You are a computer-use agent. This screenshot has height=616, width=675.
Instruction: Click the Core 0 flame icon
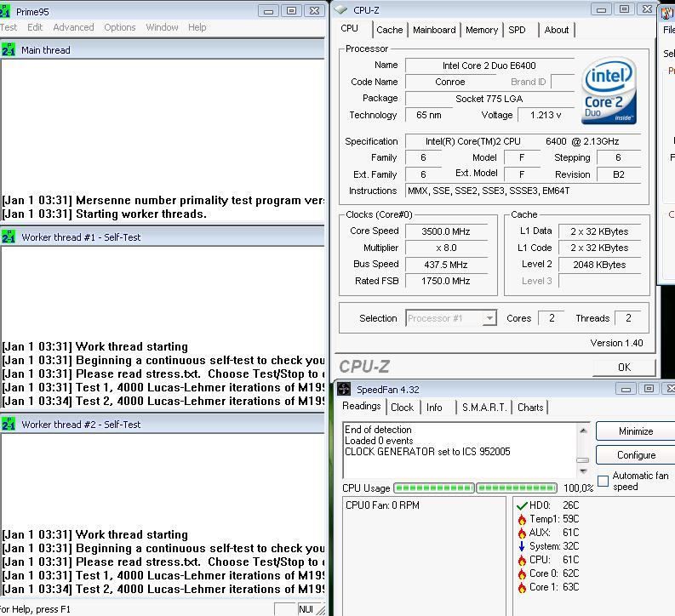pos(522,573)
